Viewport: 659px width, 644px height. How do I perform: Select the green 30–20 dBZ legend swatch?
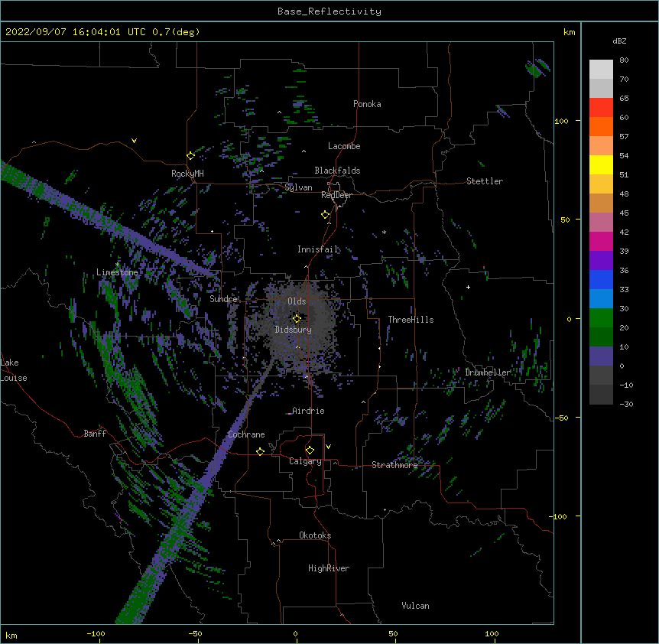[x=601, y=318]
